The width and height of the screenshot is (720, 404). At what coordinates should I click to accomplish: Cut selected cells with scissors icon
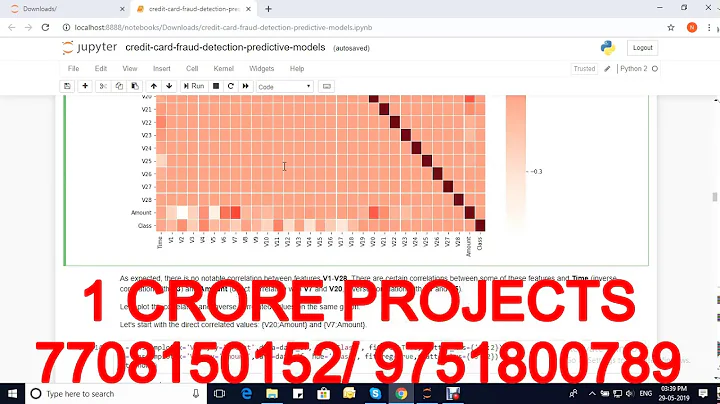103,86
